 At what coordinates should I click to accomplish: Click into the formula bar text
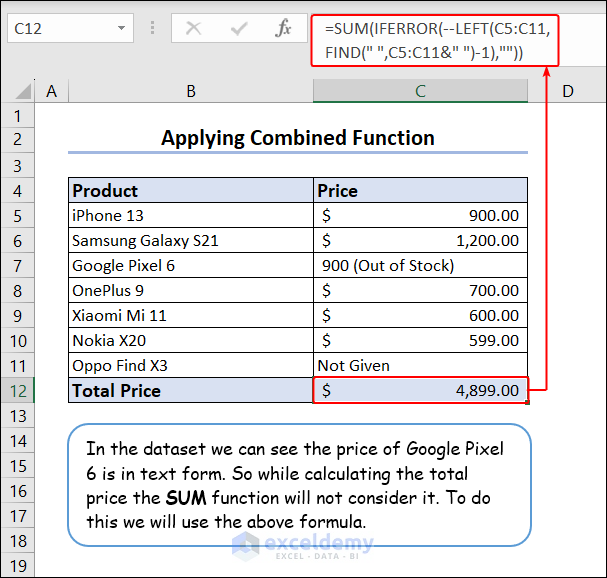435,41
